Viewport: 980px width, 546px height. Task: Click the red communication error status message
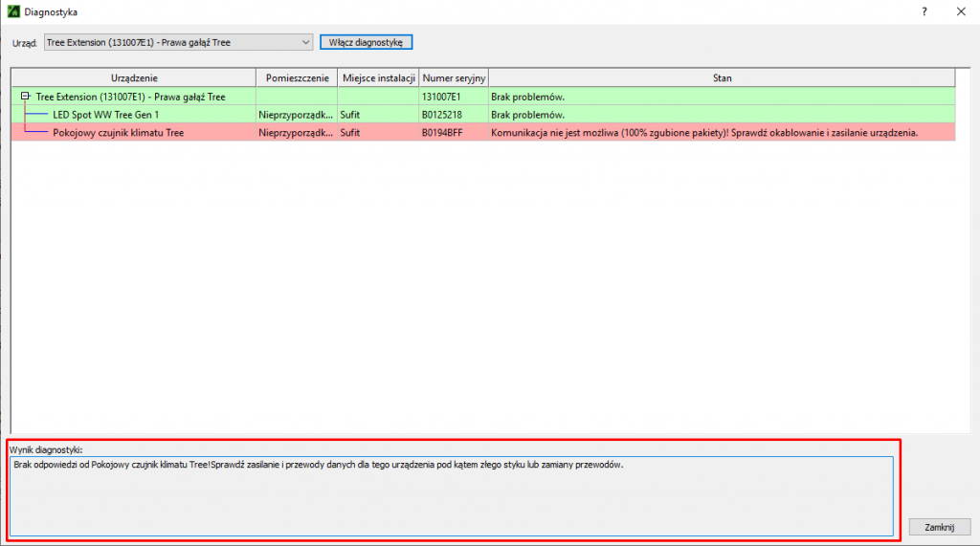[703, 133]
